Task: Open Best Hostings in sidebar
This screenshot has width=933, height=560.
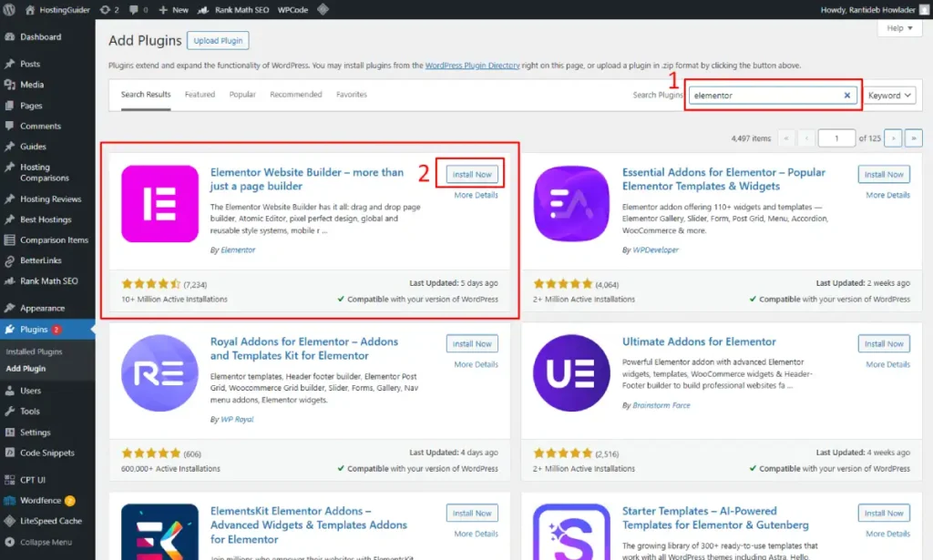Action: pos(47,219)
